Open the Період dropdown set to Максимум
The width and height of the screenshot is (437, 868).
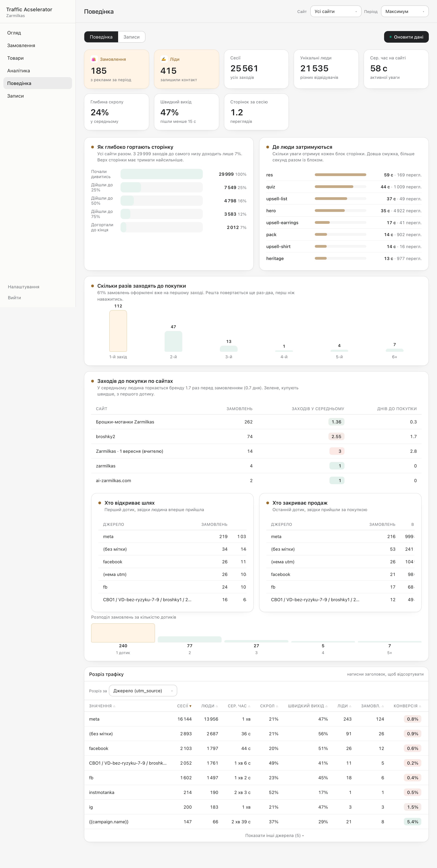[x=405, y=11]
